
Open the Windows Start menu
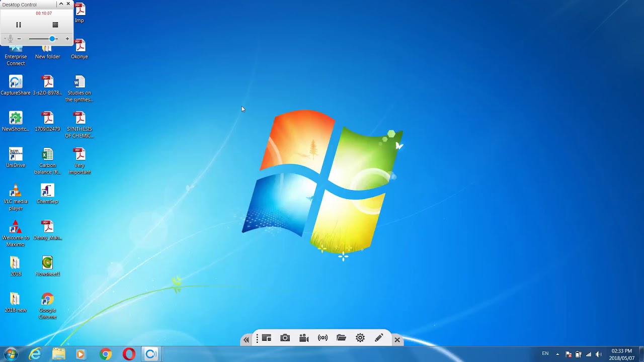(11, 354)
